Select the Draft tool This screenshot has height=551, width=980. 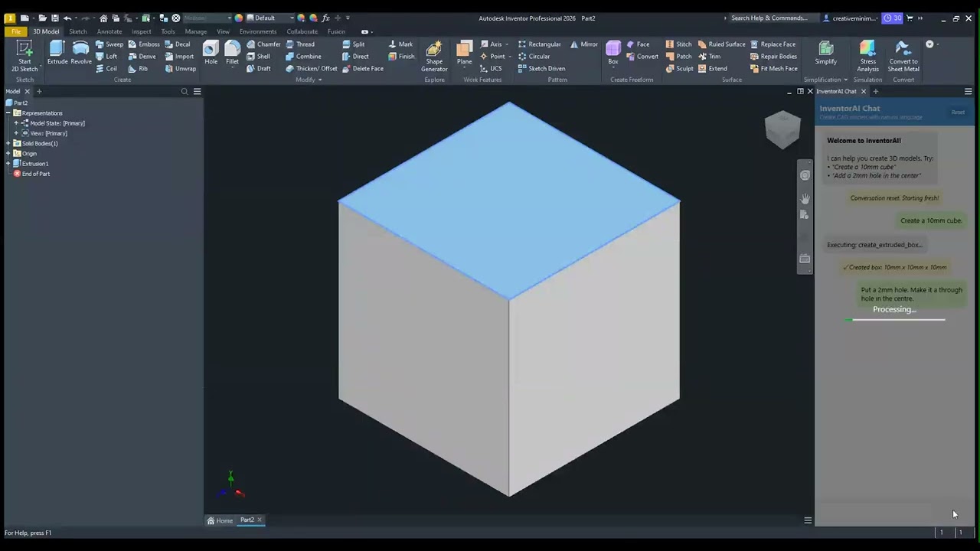pyautogui.click(x=258, y=69)
